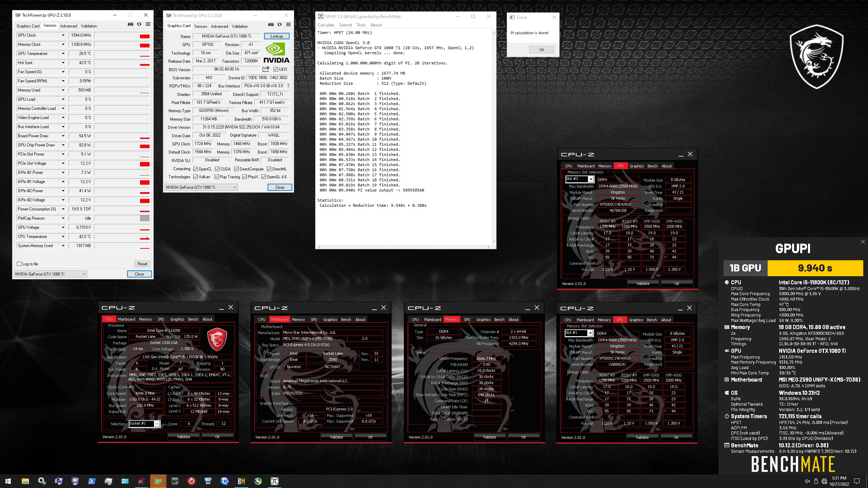Click the blue C swirl taskbar icon
This screenshot has width=868, height=488.
224,481
